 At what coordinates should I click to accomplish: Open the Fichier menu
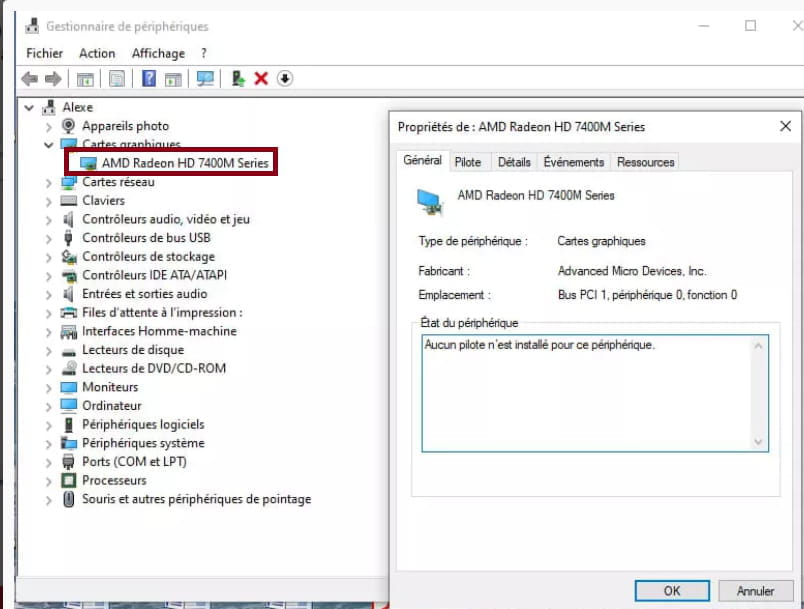[x=45, y=53]
